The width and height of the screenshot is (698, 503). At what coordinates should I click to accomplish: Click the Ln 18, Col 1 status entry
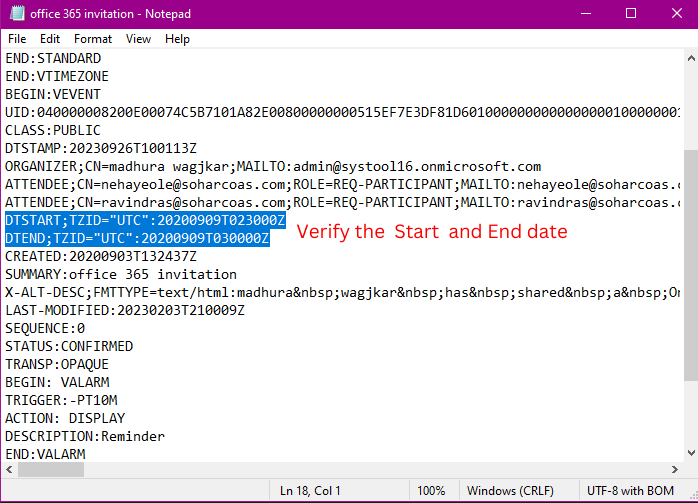pyautogui.click(x=310, y=491)
